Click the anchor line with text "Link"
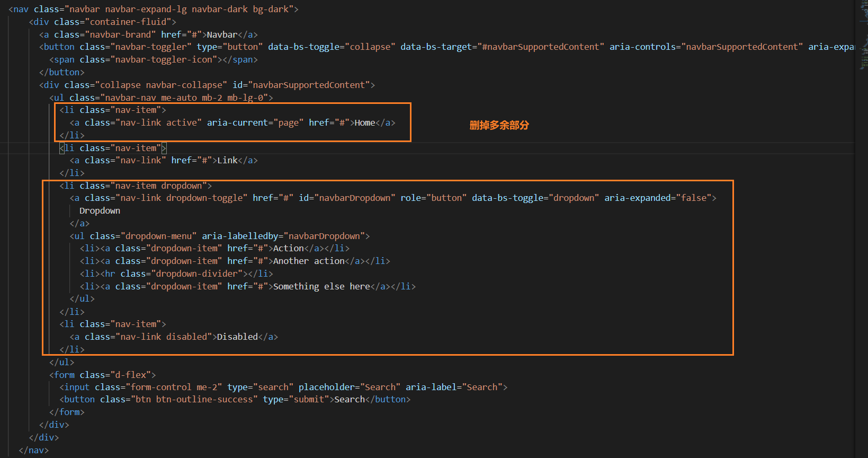This screenshot has height=458, width=868. 164,160
